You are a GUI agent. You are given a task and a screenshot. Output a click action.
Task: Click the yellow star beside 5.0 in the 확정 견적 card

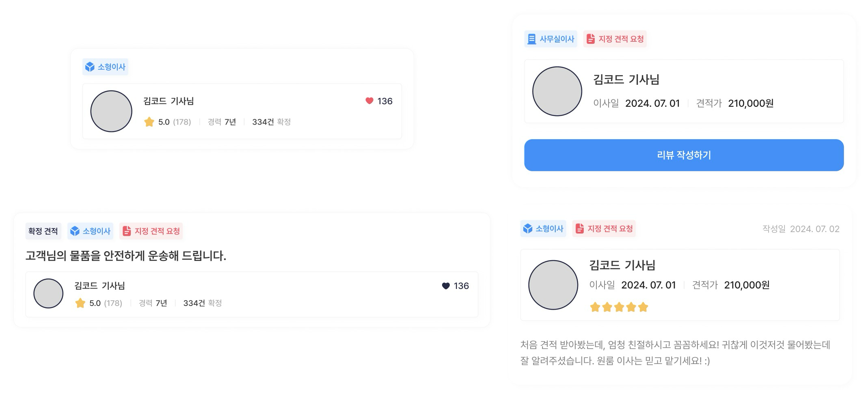tap(80, 303)
